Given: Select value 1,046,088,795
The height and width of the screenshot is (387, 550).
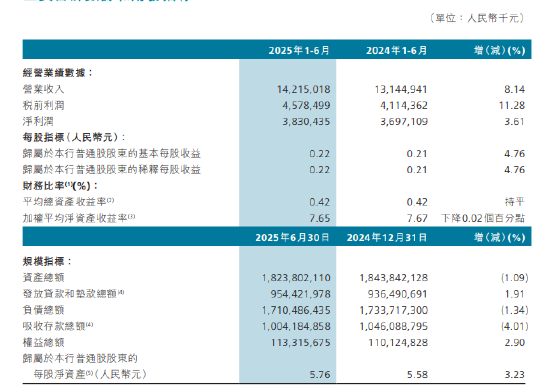Looking at the screenshot, I should (394, 326).
